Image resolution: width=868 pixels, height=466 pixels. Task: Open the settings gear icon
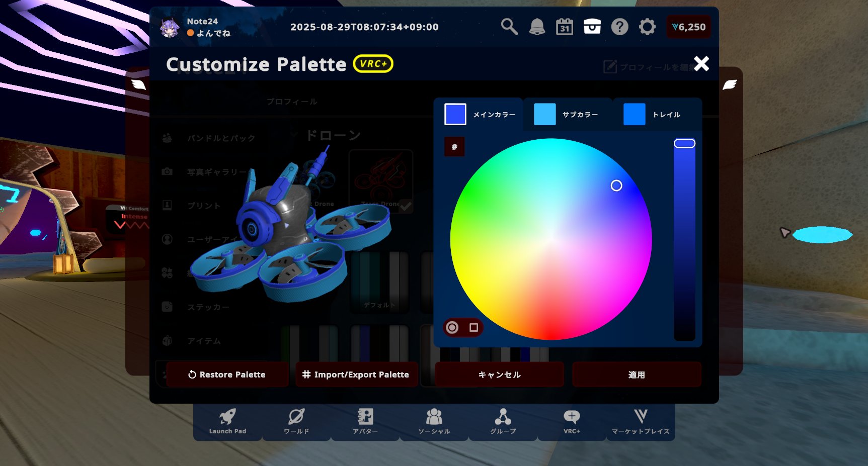click(647, 27)
